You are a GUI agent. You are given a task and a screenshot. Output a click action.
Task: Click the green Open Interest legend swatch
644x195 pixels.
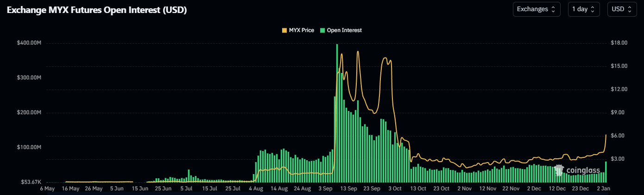pyautogui.click(x=322, y=30)
